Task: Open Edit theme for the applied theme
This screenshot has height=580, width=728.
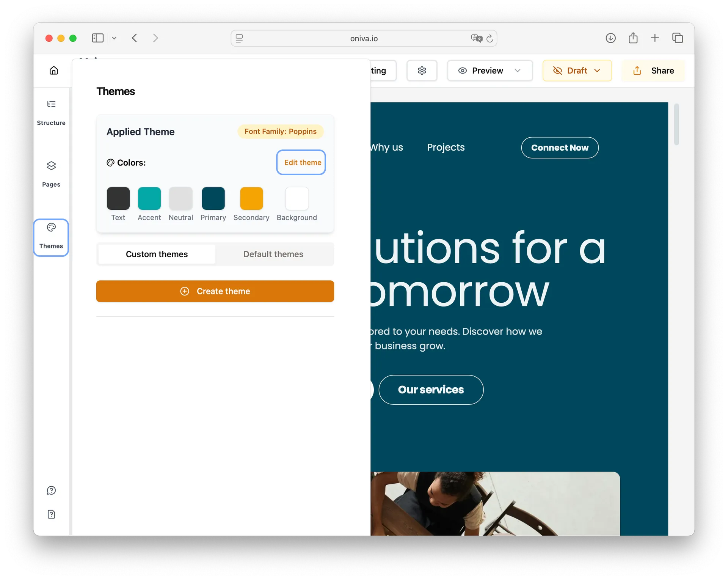Action: click(301, 162)
